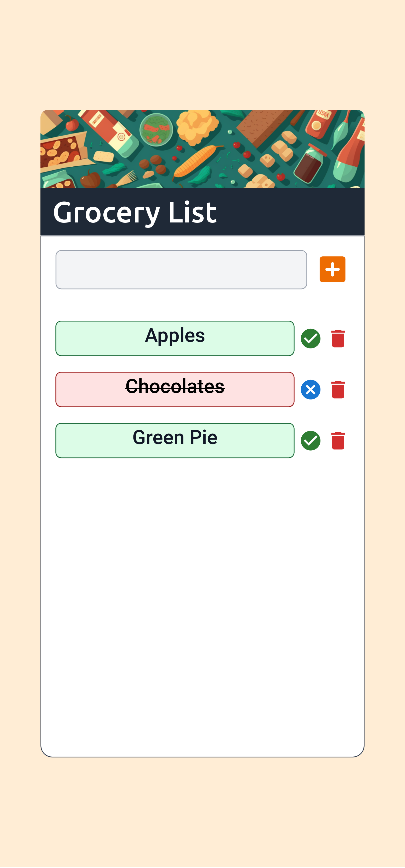Click the trash icon next to Apples
This screenshot has width=405, height=868.
click(338, 338)
